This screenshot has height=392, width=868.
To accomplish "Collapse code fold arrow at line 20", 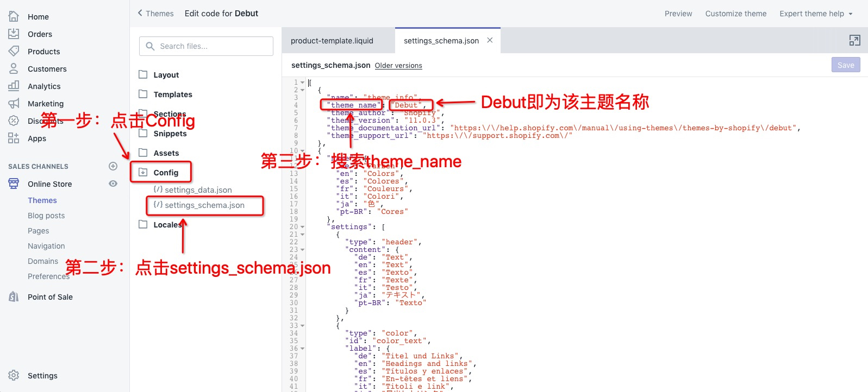I will coord(302,227).
